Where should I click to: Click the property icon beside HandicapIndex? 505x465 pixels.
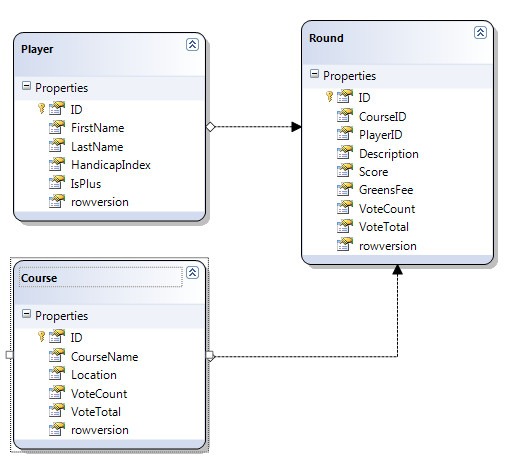(x=57, y=164)
